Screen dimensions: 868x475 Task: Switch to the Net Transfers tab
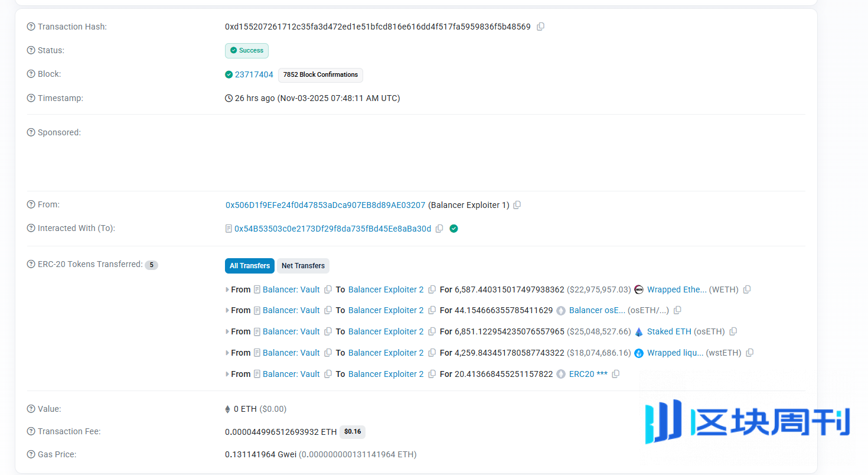pos(303,266)
